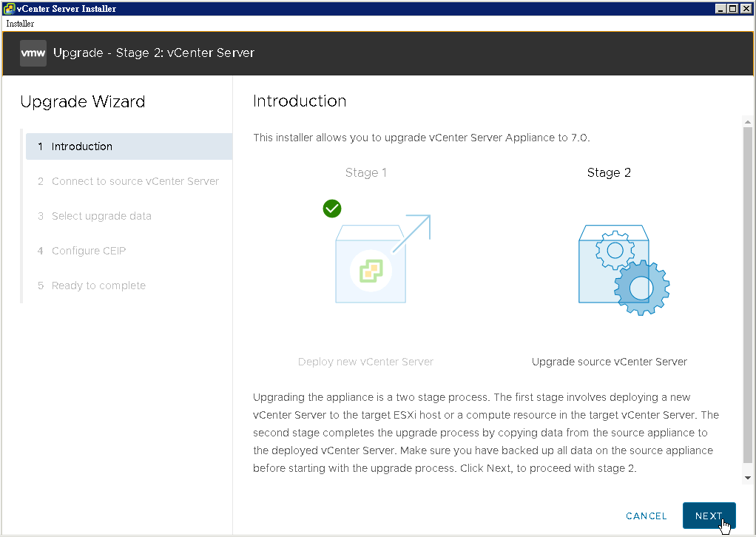Maximize the installer window
The width and height of the screenshot is (756, 537).
click(x=732, y=9)
